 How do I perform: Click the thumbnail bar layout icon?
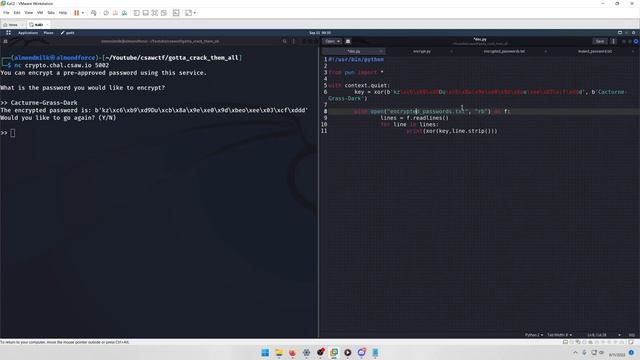(x=146, y=13)
